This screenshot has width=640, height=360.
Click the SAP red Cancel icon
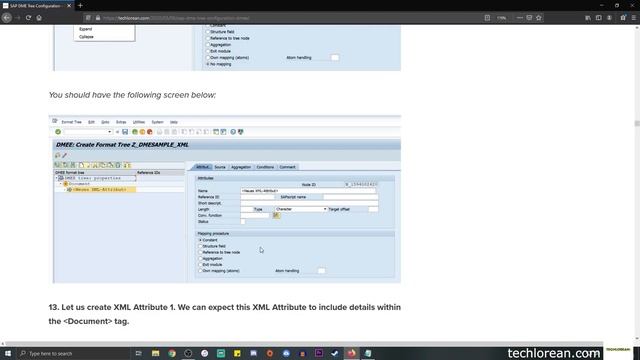[x=149, y=132]
